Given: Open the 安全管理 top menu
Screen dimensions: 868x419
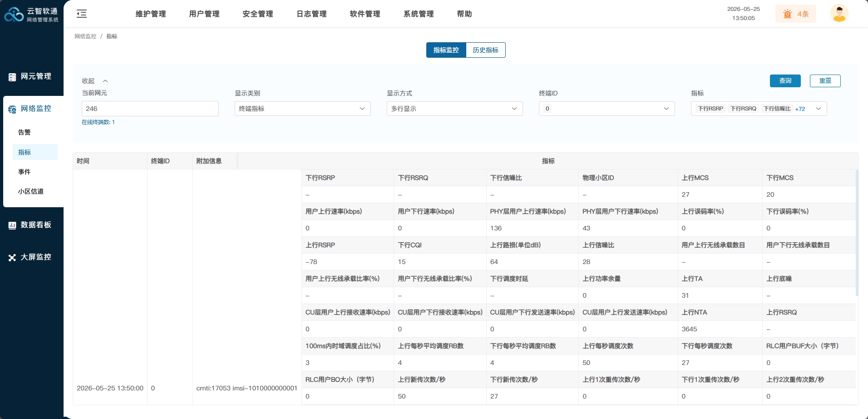Looking at the screenshot, I should (x=258, y=14).
